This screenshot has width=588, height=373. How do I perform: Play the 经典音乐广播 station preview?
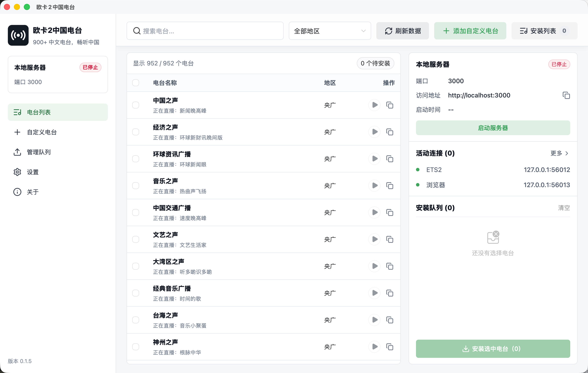point(374,293)
